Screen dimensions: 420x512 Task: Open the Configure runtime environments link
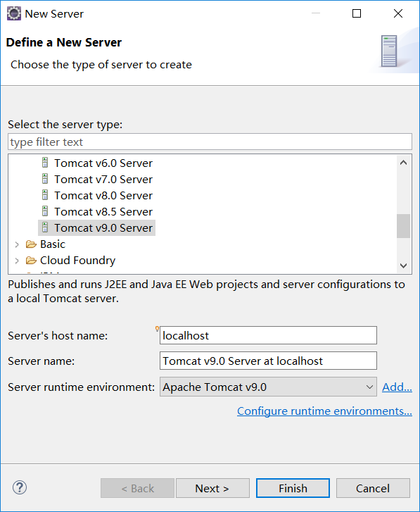pos(324,411)
